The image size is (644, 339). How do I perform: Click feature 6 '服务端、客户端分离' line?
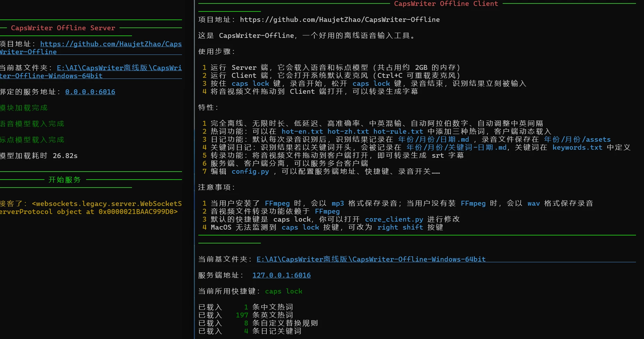pyautogui.click(x=285, y=164)
